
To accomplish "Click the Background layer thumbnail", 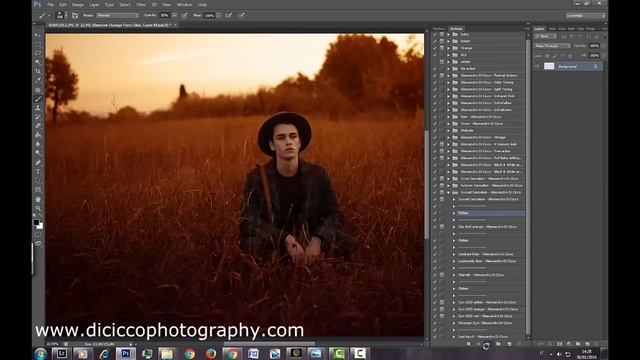I will click(549, 66).
